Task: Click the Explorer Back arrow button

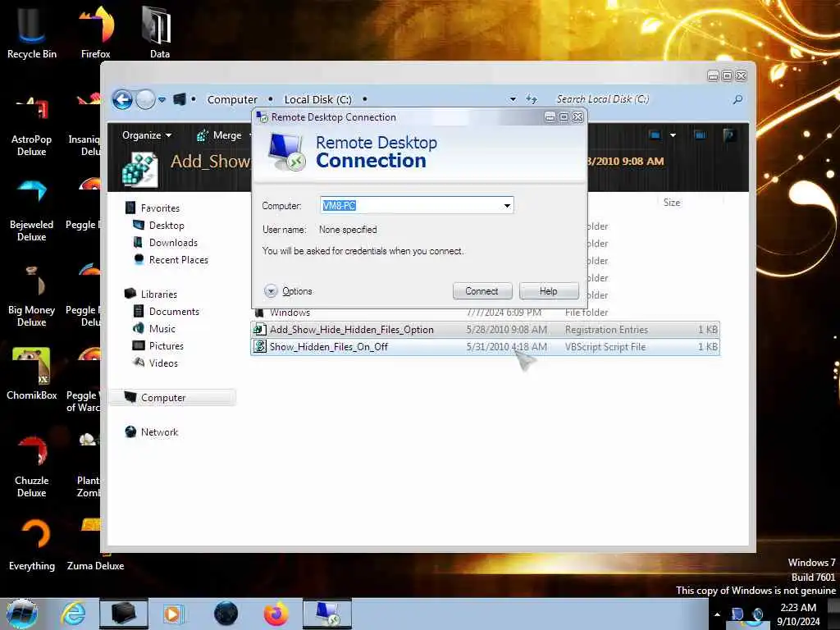Action: 122,99
